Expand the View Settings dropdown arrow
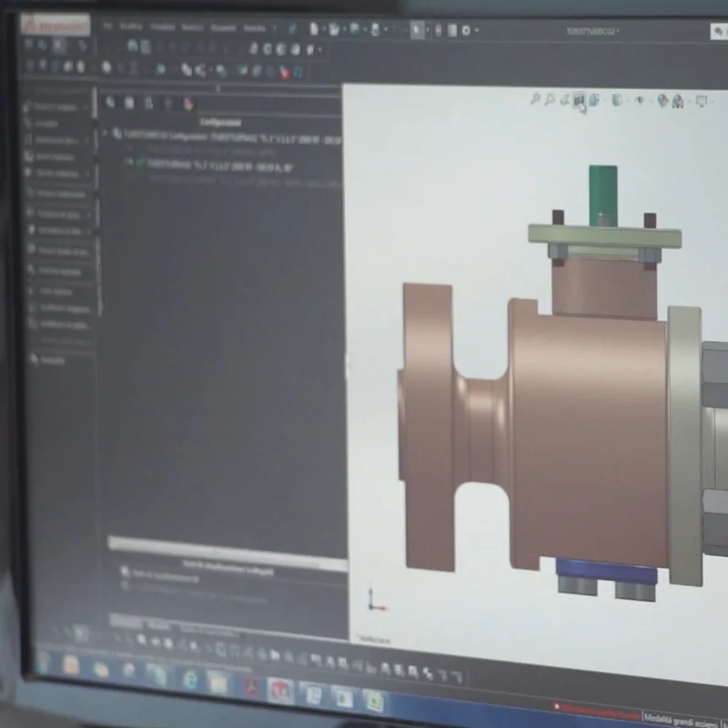The height and width of the screenshot is (728, 728). 712,101
